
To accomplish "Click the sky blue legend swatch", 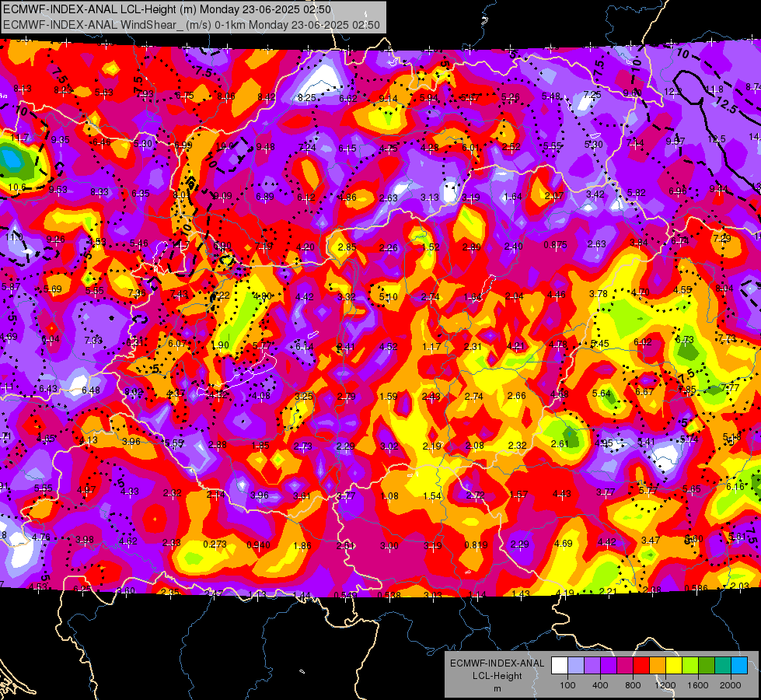I will pos(739,666).
